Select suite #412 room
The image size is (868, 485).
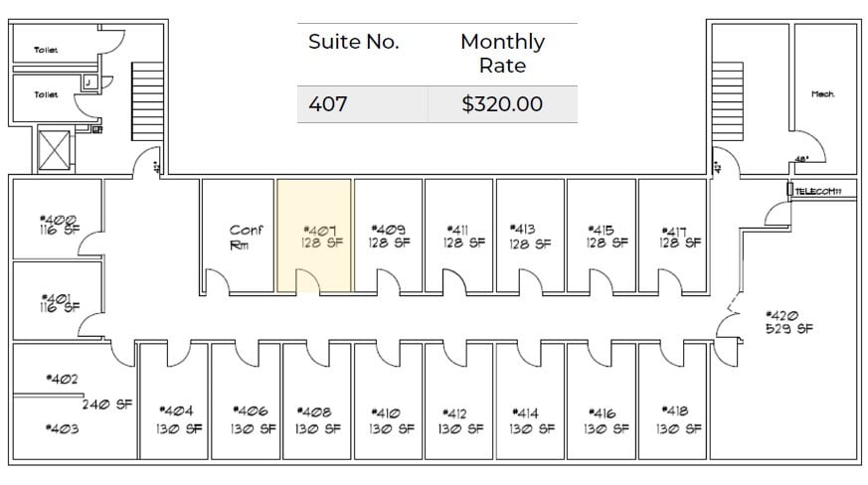[x=459, y=402]
